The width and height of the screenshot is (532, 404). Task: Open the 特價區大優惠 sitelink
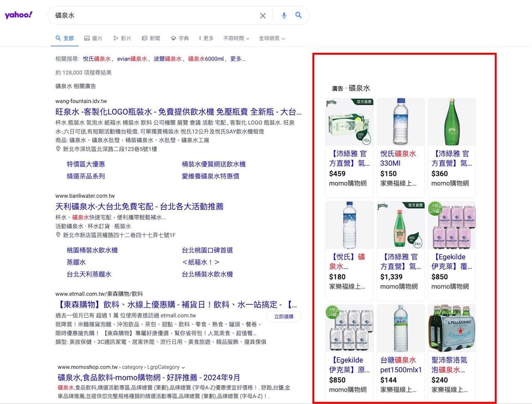click(x=86, y=164)
